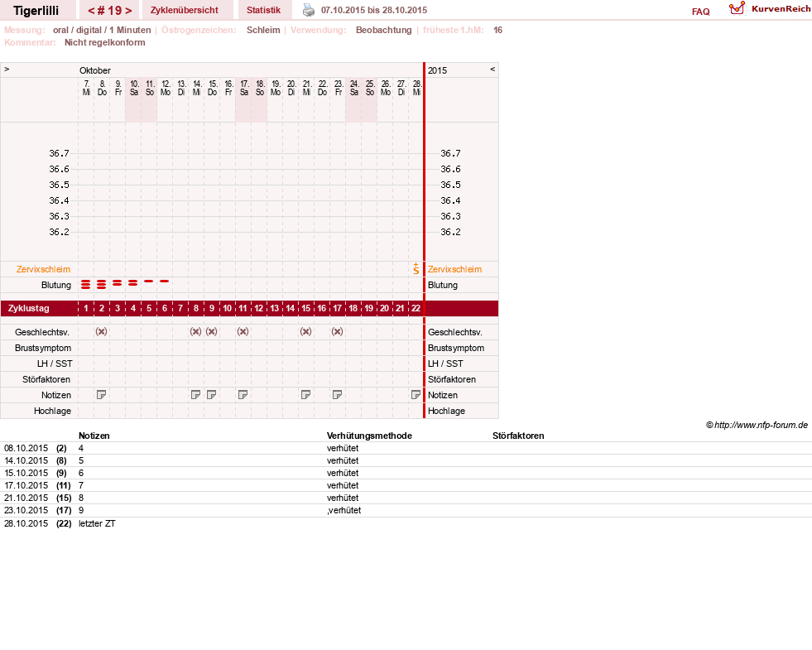Open the note icon on cycle day 2
Image resolution: width=812 pixels, height=650 pixels.
tap(102, 395)
